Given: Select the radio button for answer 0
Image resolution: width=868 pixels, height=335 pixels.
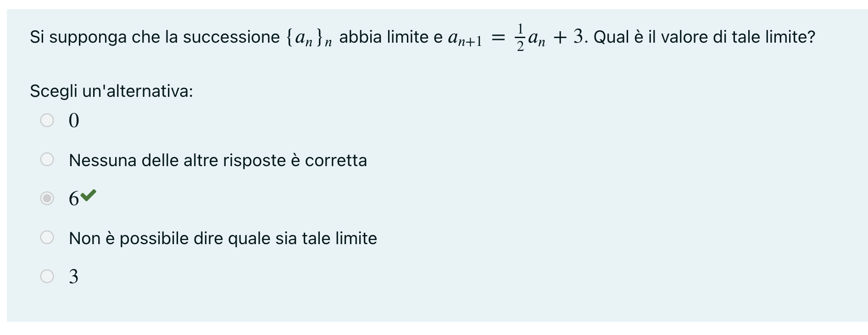Looking at the screenshot, I should coord(47,120).
